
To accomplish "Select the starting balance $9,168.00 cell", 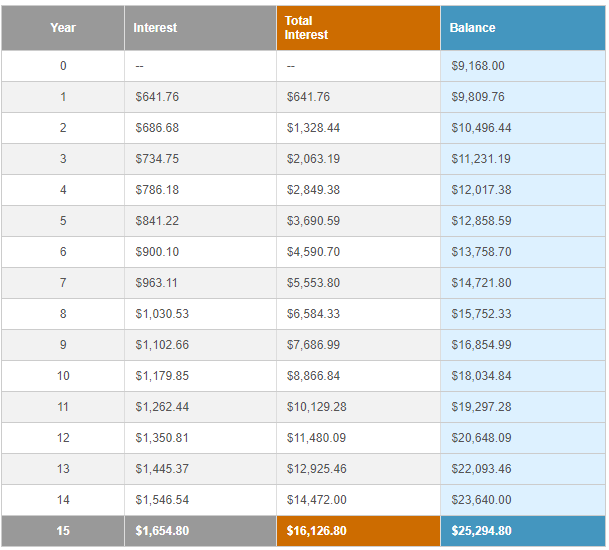I will (x=479, y=66).
